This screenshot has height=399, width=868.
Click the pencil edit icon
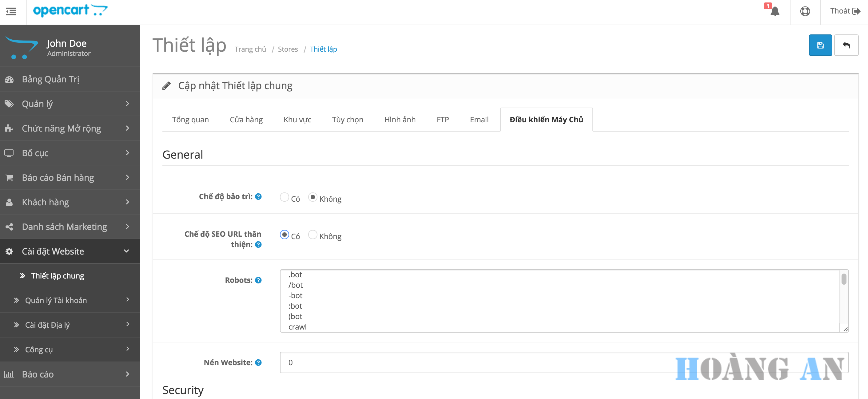point(167,85)
